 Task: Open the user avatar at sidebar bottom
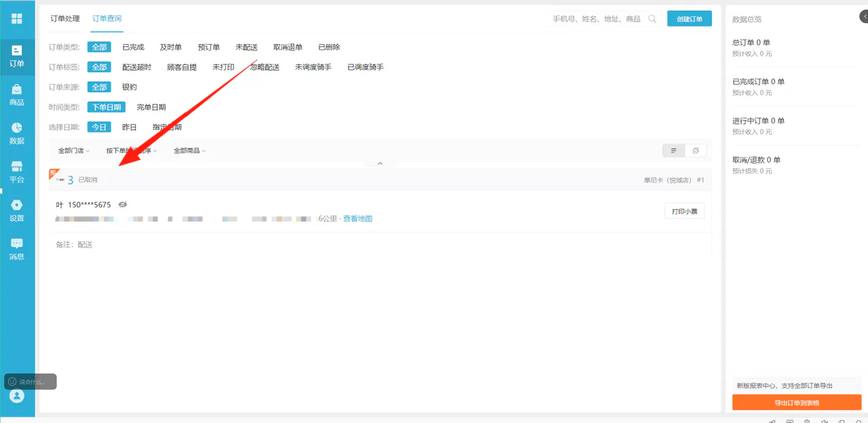tap(17, 396)
